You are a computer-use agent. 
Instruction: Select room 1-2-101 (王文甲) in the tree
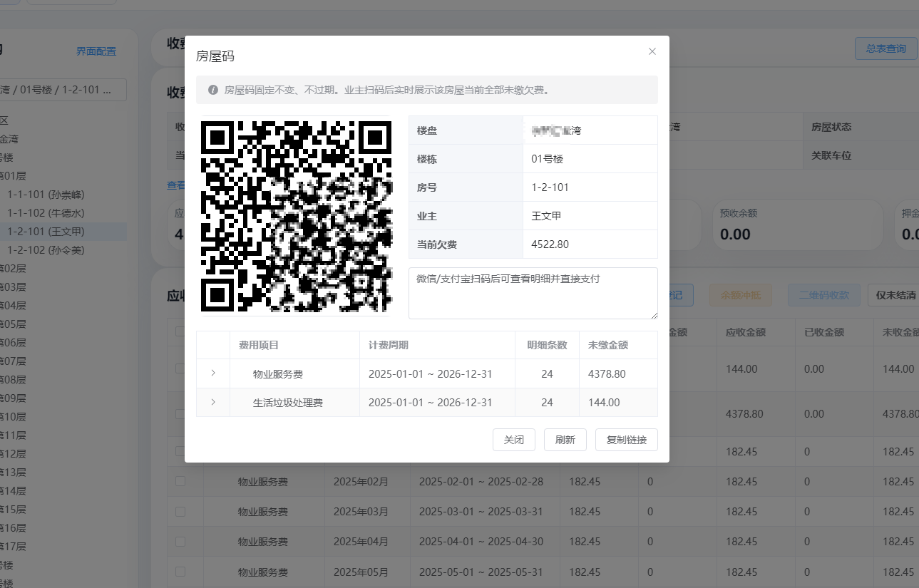point(46,232)
